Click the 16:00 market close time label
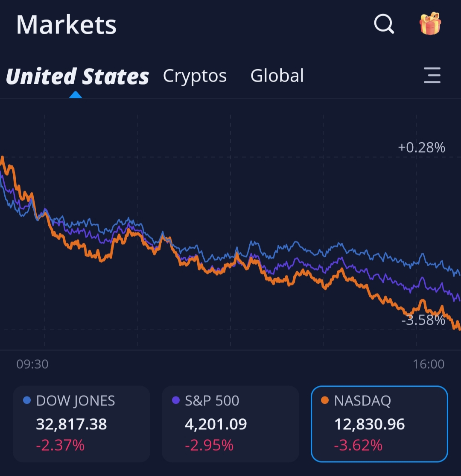The image size is (461, 476). click(429, 364)
